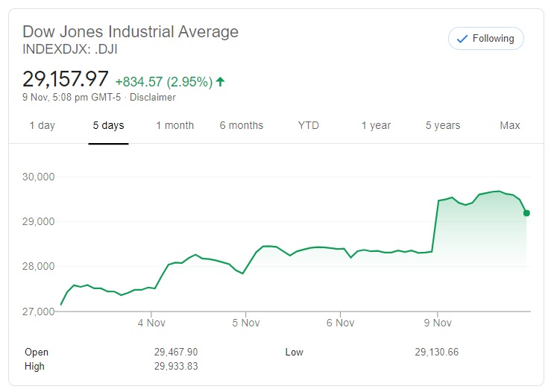Click the 30,000 axis label

39,177
